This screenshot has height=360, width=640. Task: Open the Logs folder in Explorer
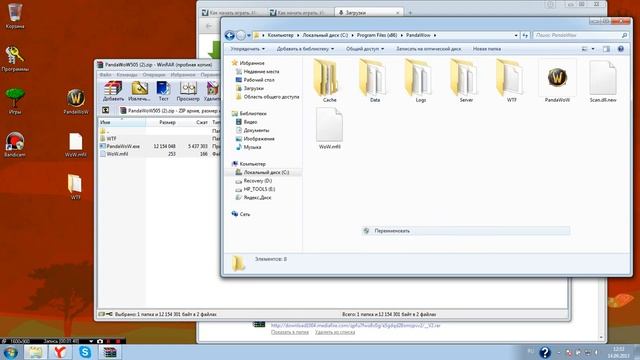pyautogui.click(x=420, y=81)
